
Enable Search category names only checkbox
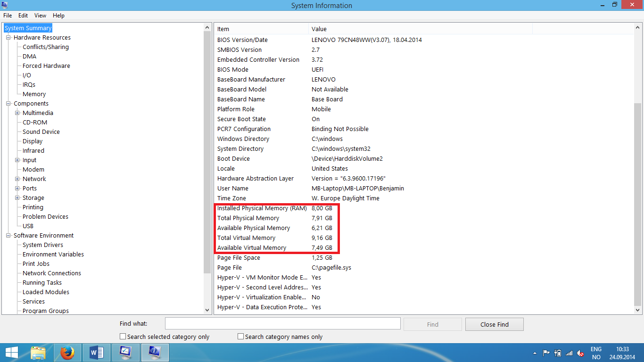pyautogui.click(x=241, y=337)
